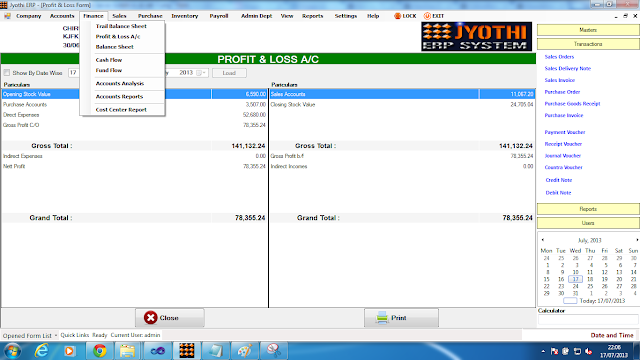640x360 pixels.
Task: Expand the Users sidebar panel
Action: (588, 223)
